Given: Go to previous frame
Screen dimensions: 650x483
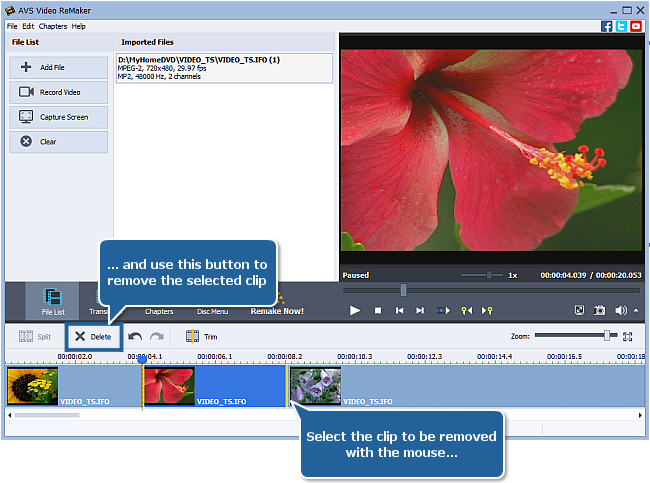Looking at the screenshot, I should click(399, 311).
